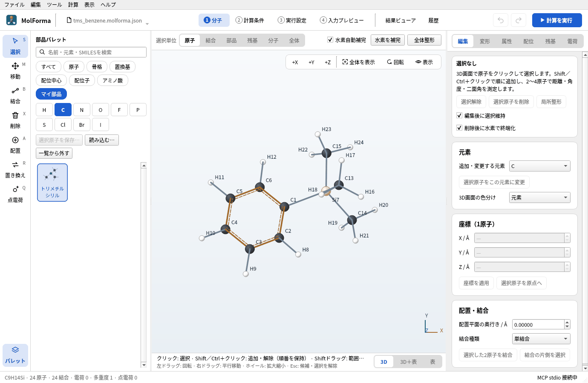Toggle 編集後に選択維持 checkbox

click(459, 115)
